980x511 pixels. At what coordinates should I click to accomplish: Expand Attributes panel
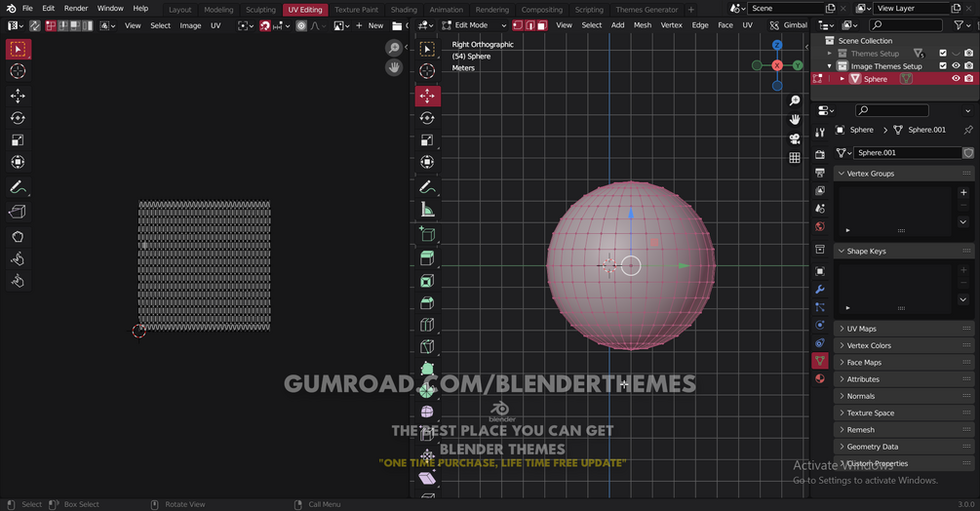(904, 379)
